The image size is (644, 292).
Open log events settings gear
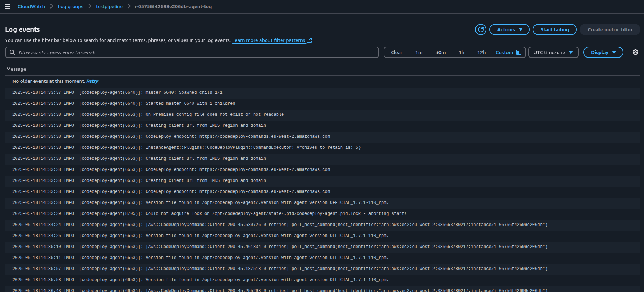click(x=635, y=52)
